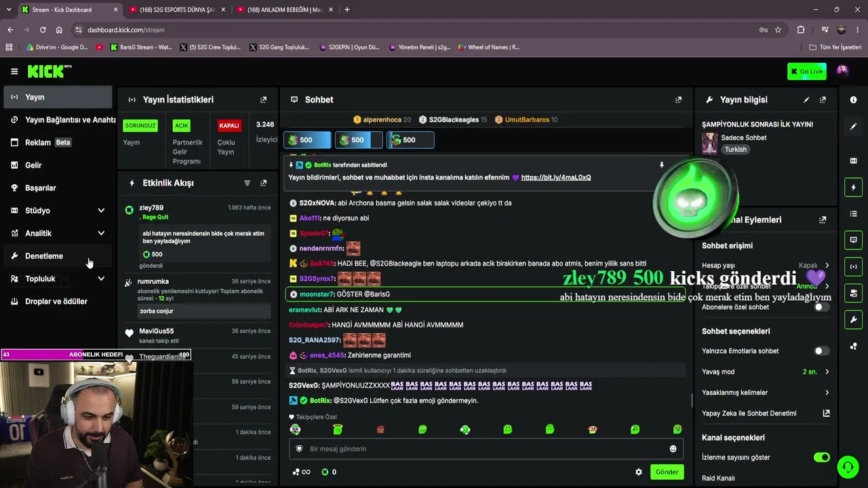The width and height of the screenshot is (868, 488).
Task: Click the Raid Kanalı option
Action: pos(718,478)
